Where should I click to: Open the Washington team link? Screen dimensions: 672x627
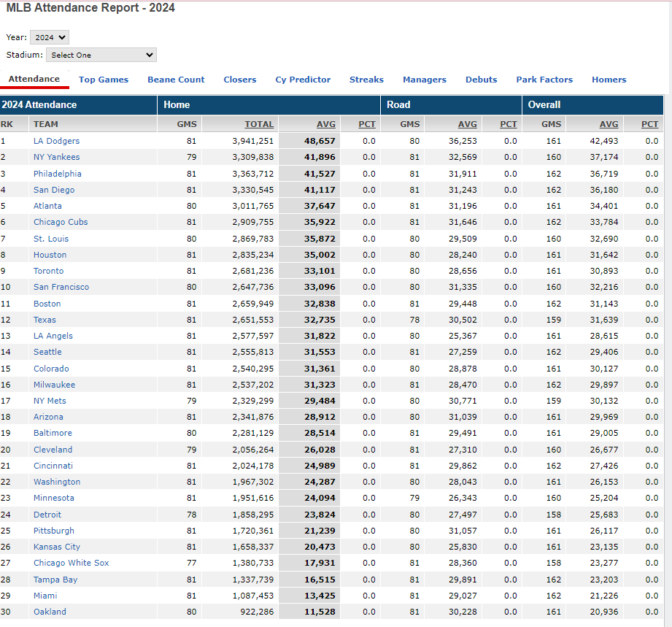pyautogui.click(x=57, y=482)
